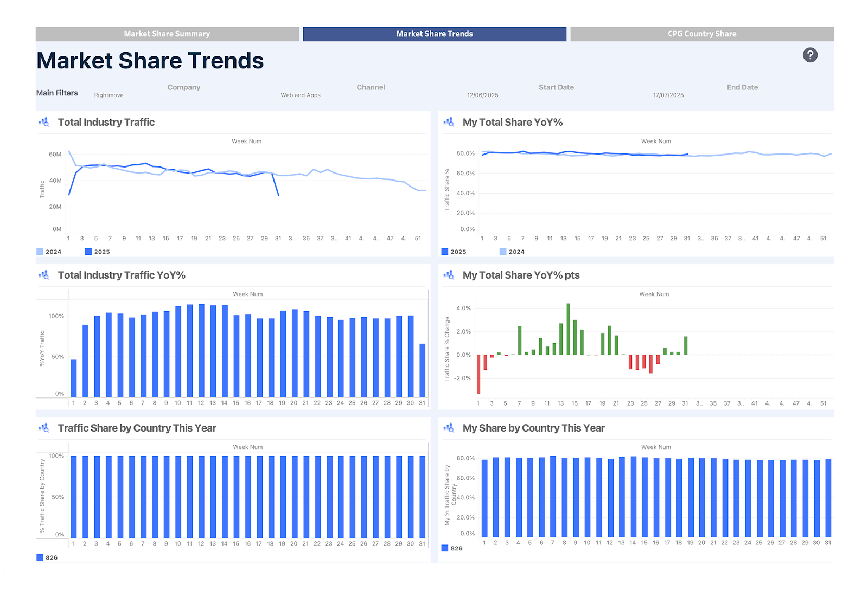The width and height of the screenshot is (868, 590).
Task: Click the explore icon on Traffic Share by Country
Action: 44,428
